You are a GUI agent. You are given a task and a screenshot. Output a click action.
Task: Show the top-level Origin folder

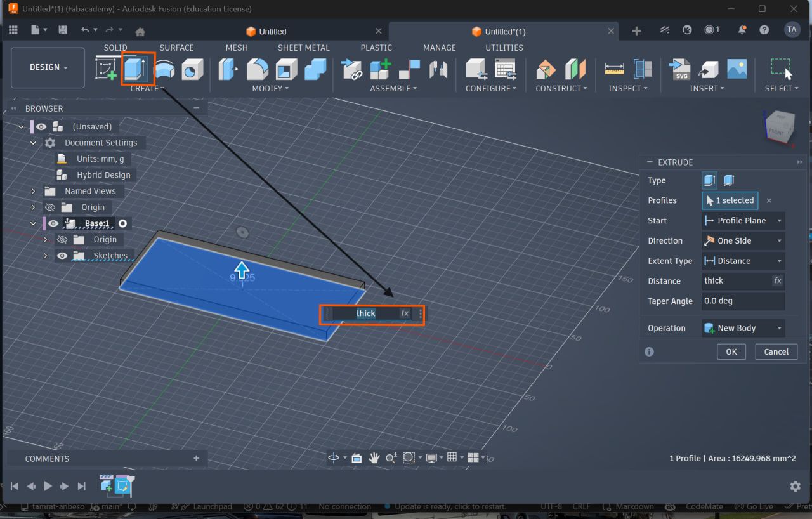coord(49,207)
